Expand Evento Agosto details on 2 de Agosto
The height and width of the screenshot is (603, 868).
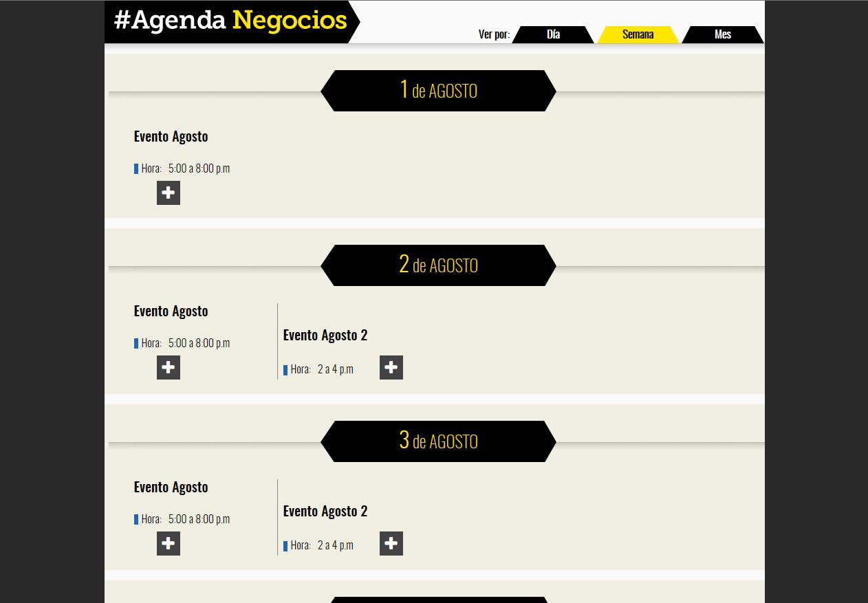[169, 368]
